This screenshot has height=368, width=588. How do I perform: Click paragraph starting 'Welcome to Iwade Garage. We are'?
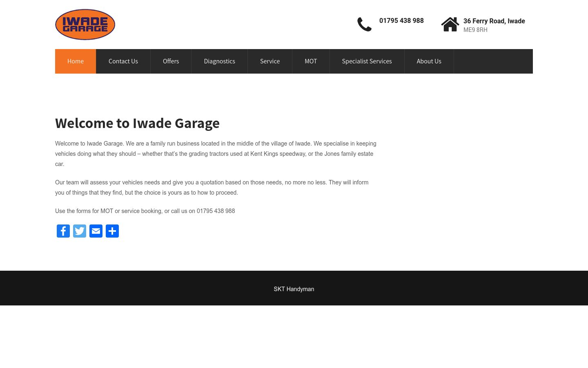click(x=216, y=154)
